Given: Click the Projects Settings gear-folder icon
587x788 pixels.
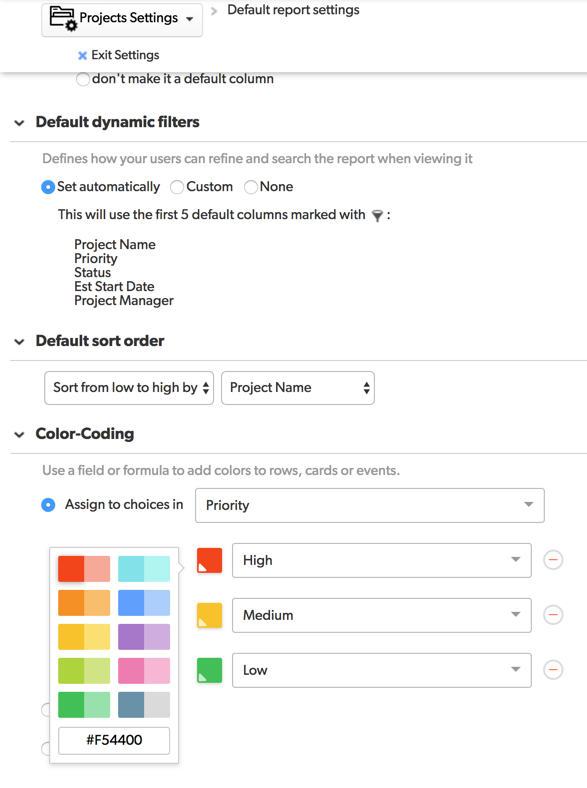Looking at the screenshot, I should (x=63, y=19).
